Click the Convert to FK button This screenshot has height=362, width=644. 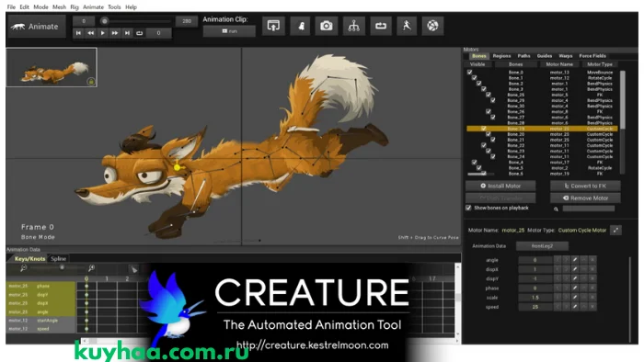585,186
